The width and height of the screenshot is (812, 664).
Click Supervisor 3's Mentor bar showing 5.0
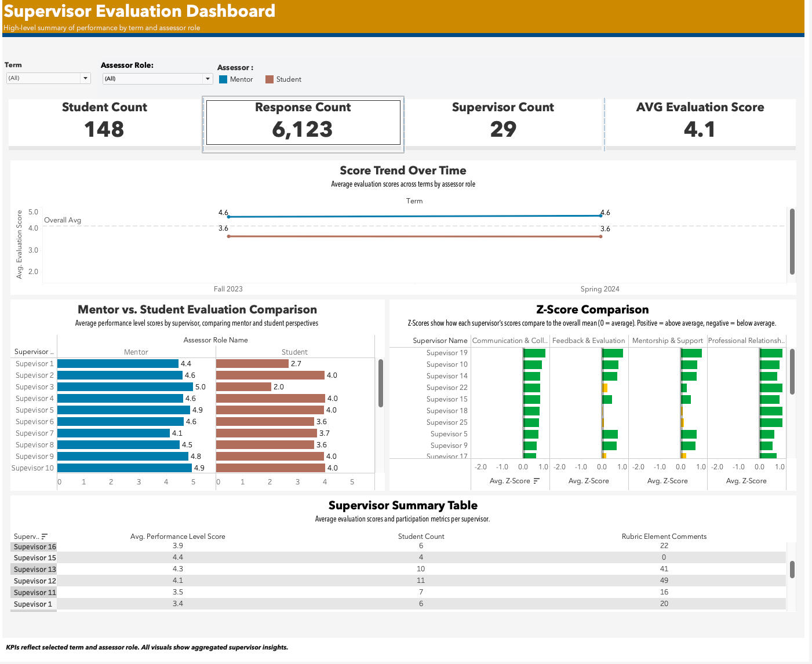[x=125, y=387]
